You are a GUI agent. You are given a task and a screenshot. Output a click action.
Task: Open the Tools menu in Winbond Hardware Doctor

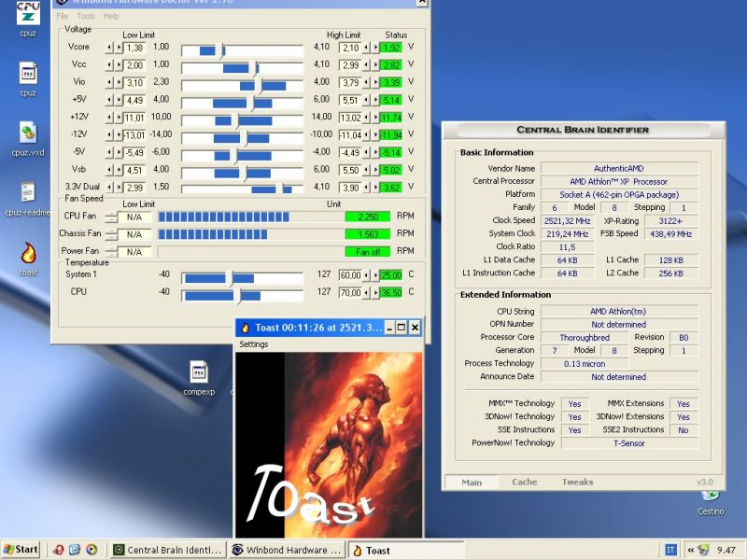click(x=86, y=16)
